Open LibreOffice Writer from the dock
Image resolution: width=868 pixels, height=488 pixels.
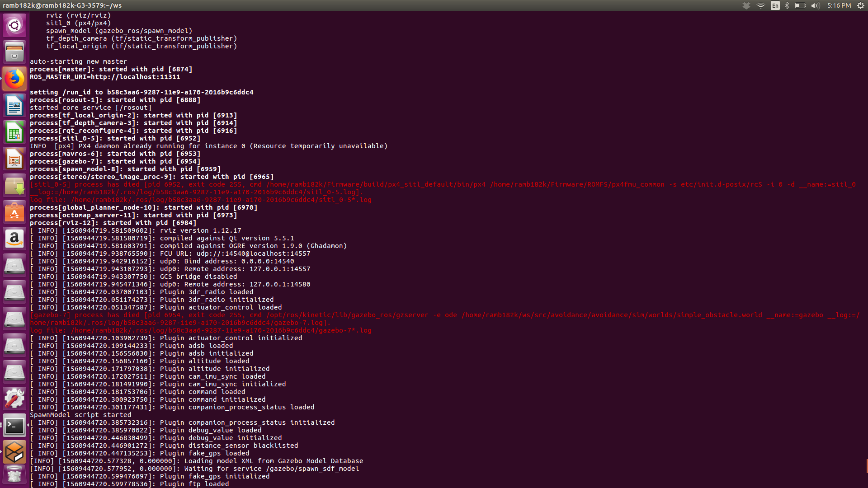point(14,106)
